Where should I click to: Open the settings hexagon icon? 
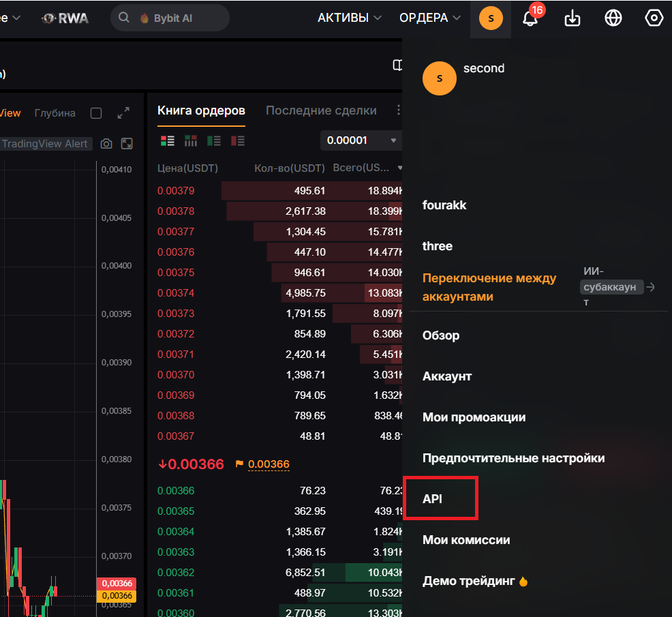(x=654, y=18)
